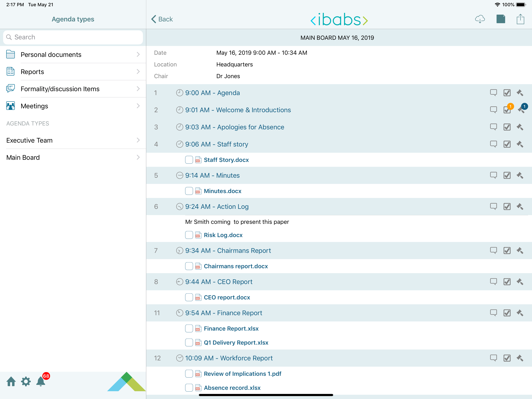Screen dimensions: 532x399
Task: Open comment bubble for Welcome & Introductions
Action: pyautogui.click(x=493, y=110)
